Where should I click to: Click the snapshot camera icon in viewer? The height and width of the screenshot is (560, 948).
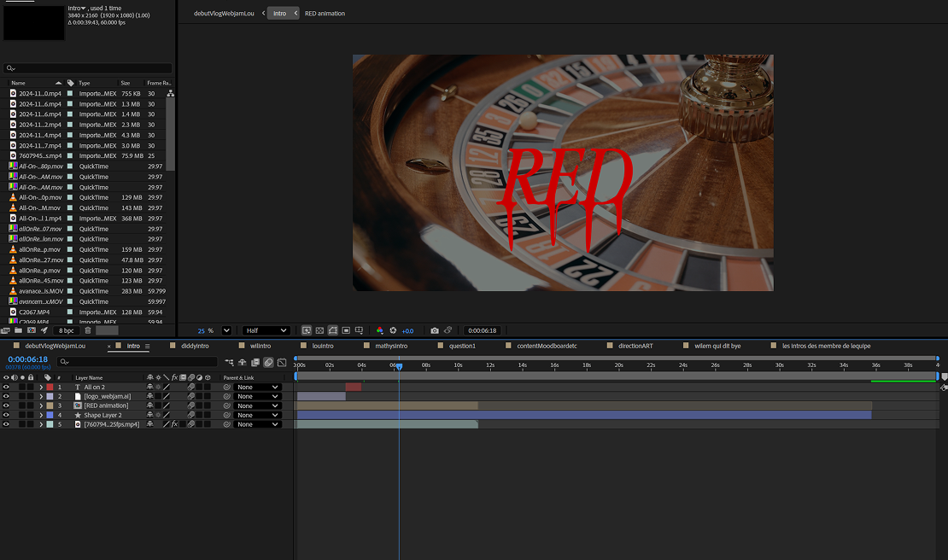435,330
